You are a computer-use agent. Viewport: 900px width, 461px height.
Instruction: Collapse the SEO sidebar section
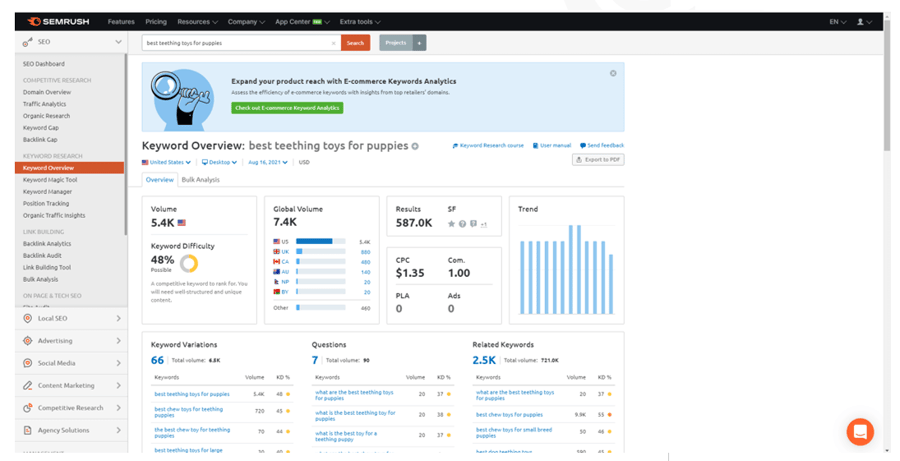(118, 42)
